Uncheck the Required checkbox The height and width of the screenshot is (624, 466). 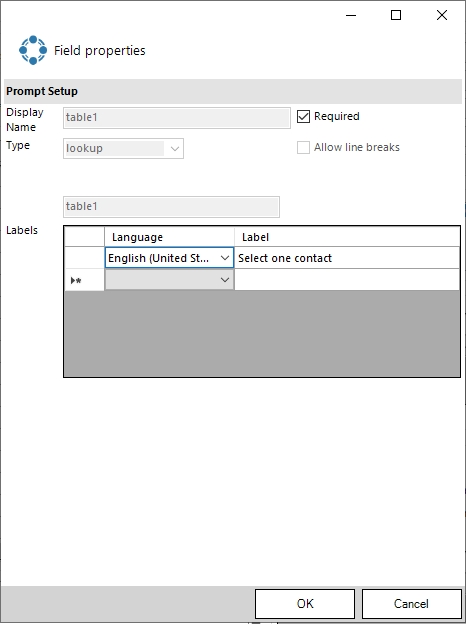[303, 117]
